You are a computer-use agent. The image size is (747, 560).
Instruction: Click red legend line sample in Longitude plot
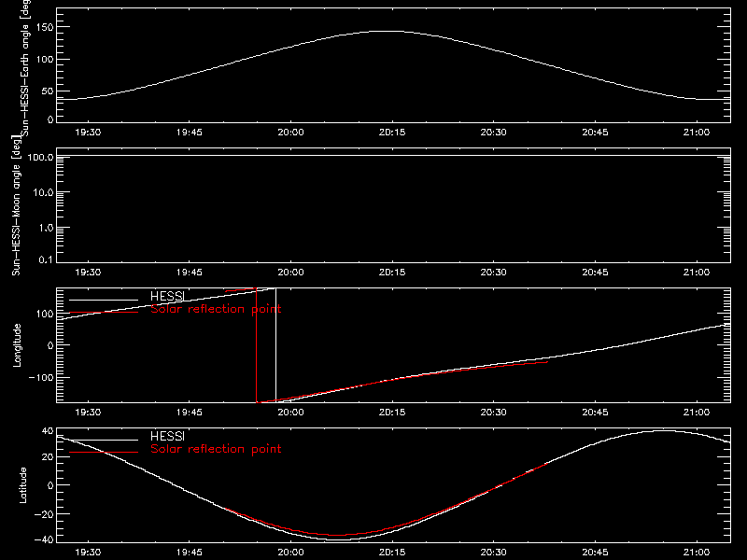[x=104, y=313]
